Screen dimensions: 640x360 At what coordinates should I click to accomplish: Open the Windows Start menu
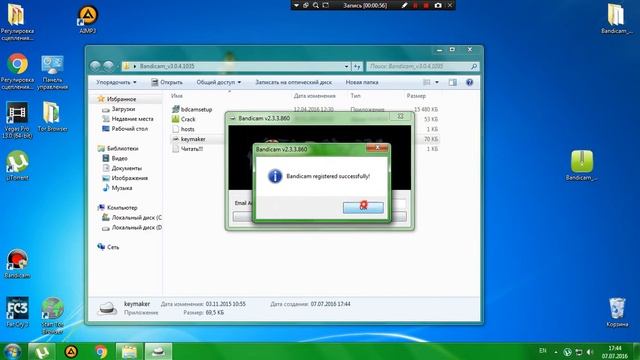(x=12, y=351)
